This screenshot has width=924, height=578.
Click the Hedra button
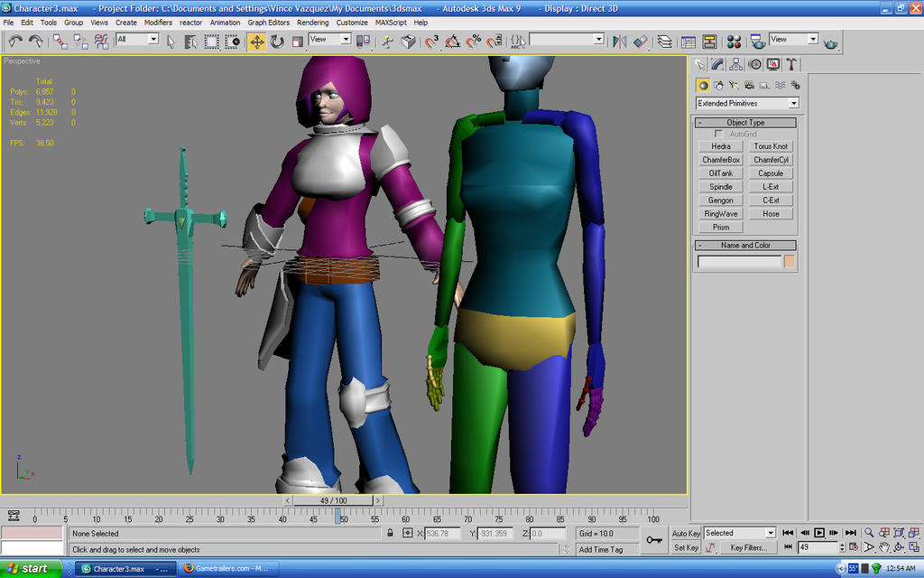721,146
